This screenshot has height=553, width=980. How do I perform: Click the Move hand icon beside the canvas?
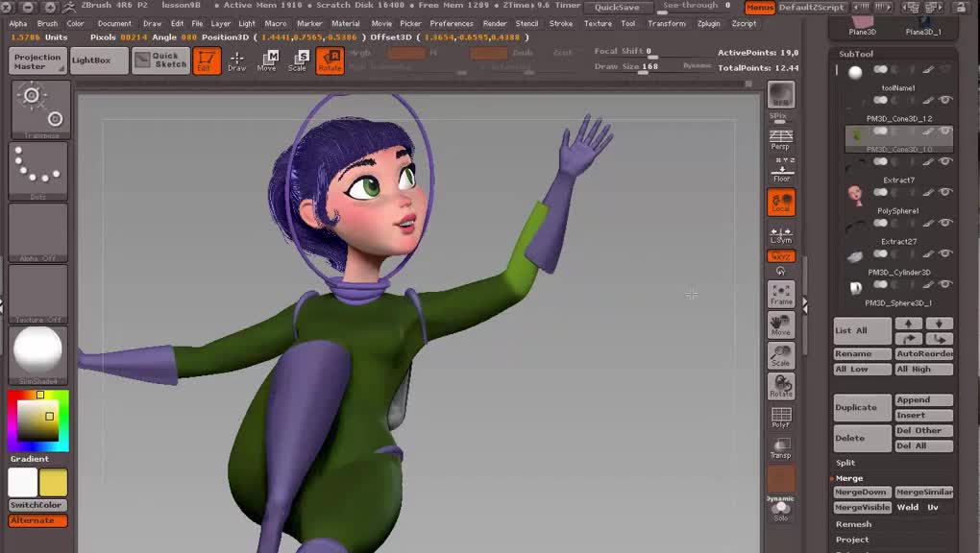(781, 325)
